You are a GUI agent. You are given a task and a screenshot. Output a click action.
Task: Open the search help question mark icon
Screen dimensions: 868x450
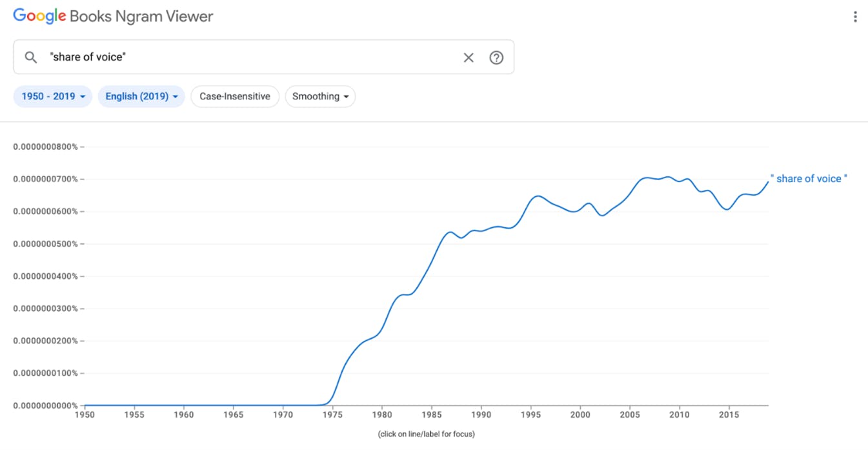click(496, 57)
